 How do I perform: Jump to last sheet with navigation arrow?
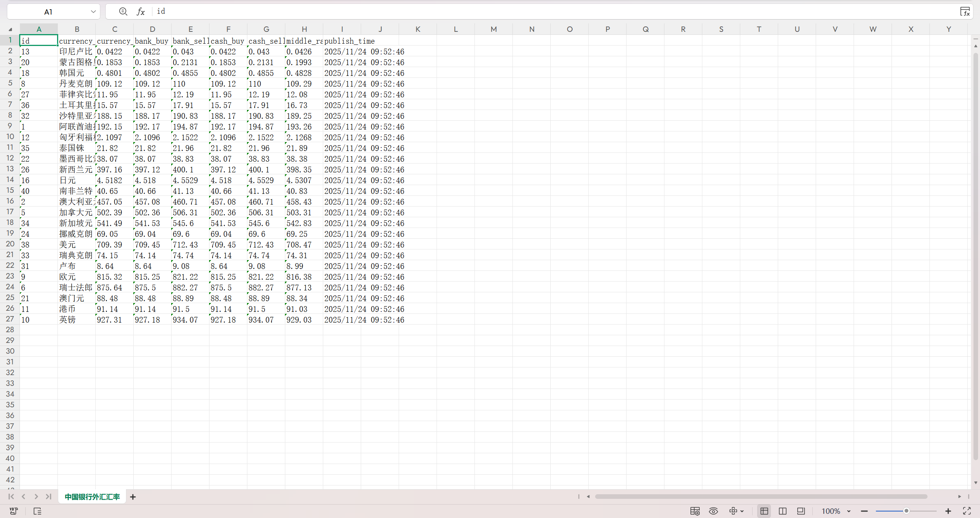pyautogui.click(x=49, y=497)
